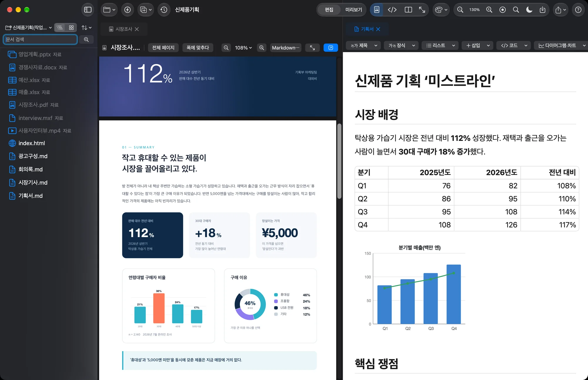This screenshot has width=588, height=380.
Task: Click the 폭에 맞추다 button
Action: point(198,48)
